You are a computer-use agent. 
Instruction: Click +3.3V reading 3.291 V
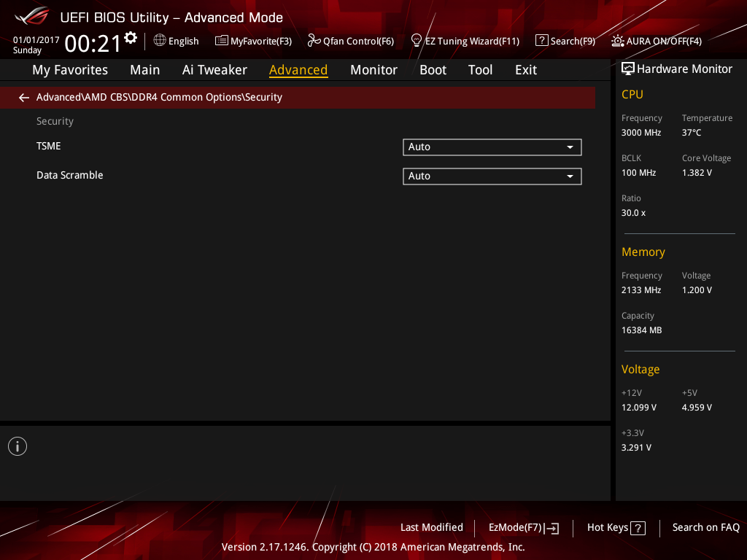[636, 448]
